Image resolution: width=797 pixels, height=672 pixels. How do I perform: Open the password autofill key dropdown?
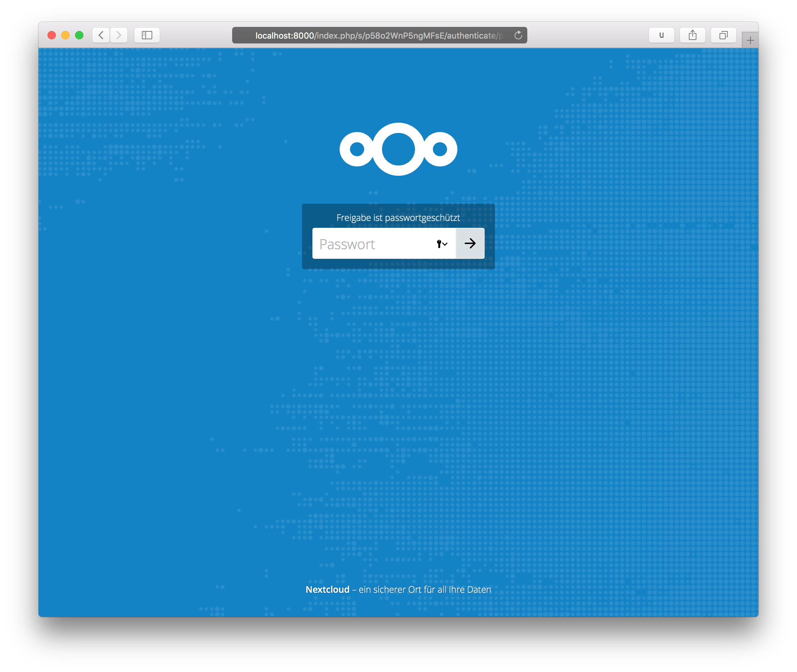coord(442,244)
